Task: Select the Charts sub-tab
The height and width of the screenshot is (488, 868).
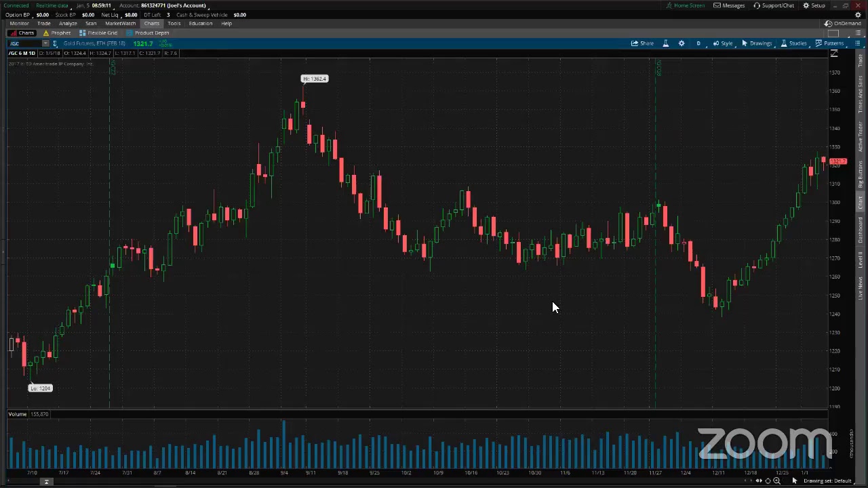Action: (x=22, y=33)
